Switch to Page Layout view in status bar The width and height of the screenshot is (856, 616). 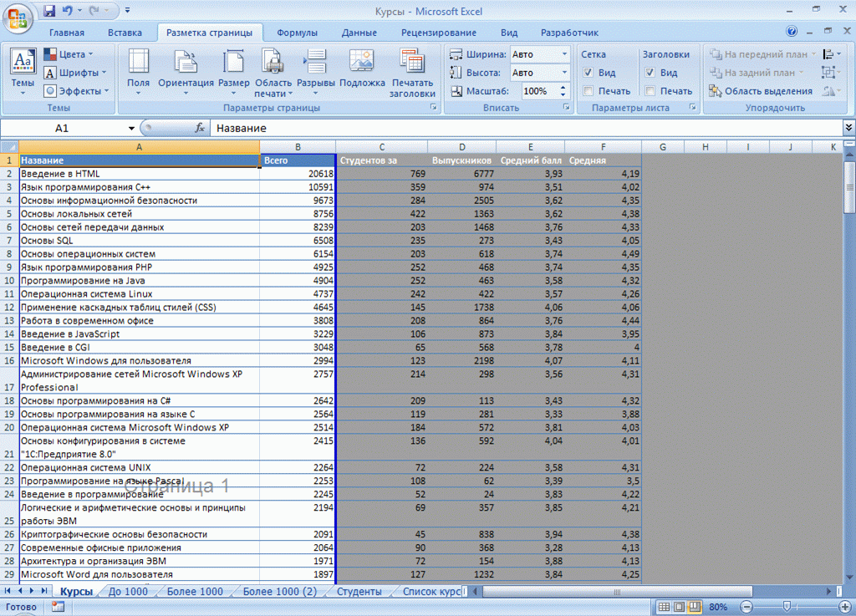pos(679,607)
